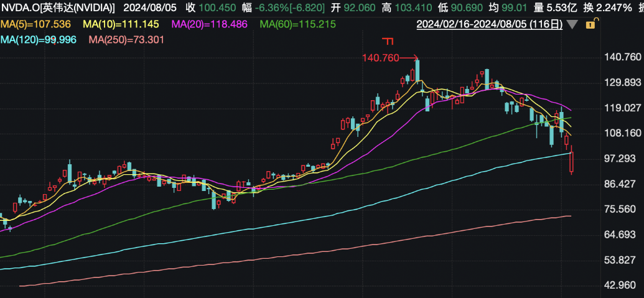Screen dimensions: 644x298
Task: Click the 140.760 peak price annotation
Action: tap(380, 58)
